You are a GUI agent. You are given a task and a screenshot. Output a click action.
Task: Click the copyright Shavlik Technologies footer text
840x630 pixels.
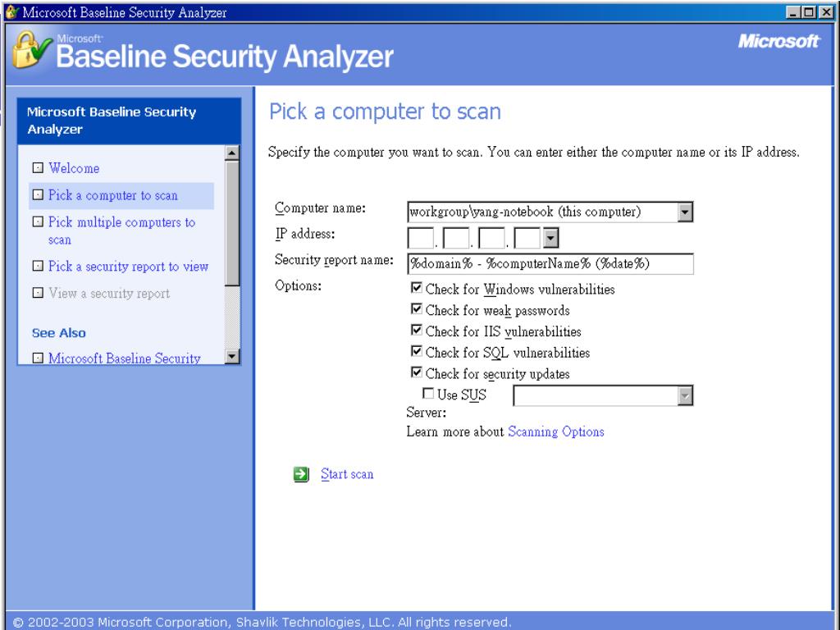coord(262,622)
